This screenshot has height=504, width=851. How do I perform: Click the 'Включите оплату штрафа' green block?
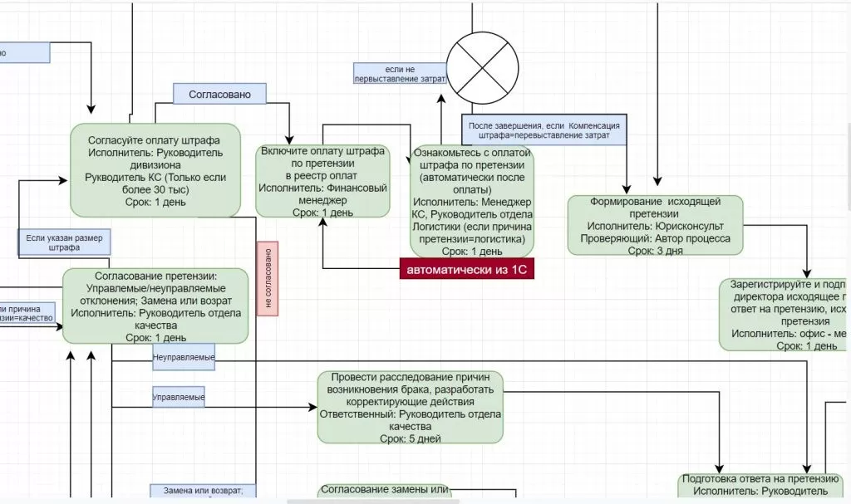[322, 181]
